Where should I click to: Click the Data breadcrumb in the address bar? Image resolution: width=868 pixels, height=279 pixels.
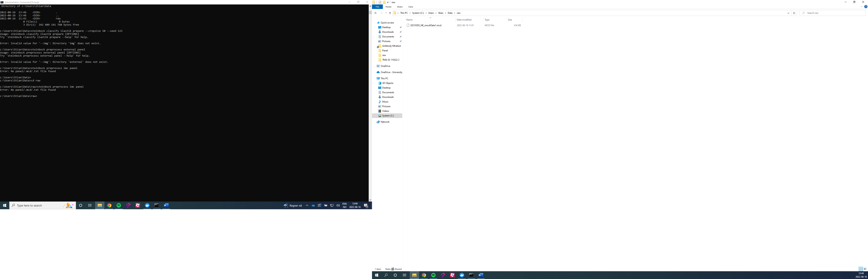[x=450, y=13]
